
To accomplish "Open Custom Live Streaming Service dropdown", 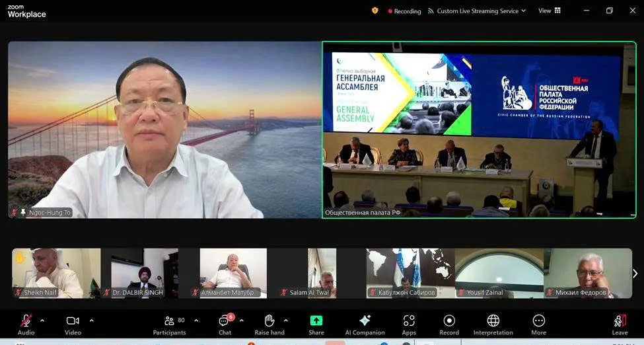I will point(477,11).
